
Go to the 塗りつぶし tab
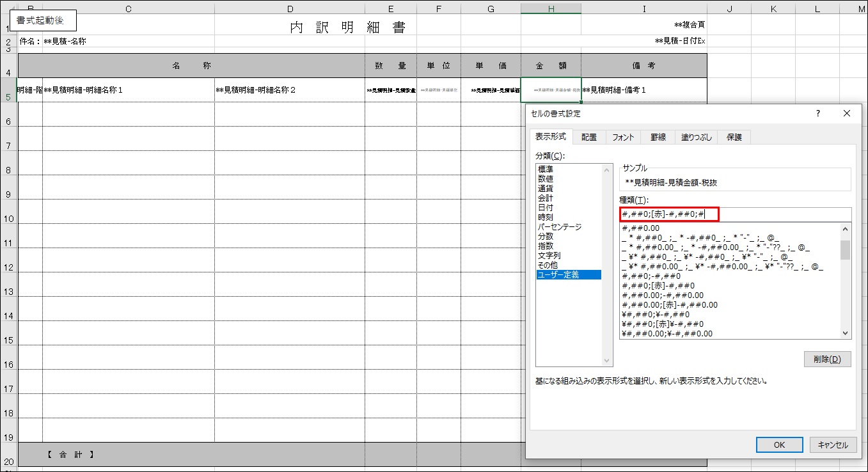696,137
